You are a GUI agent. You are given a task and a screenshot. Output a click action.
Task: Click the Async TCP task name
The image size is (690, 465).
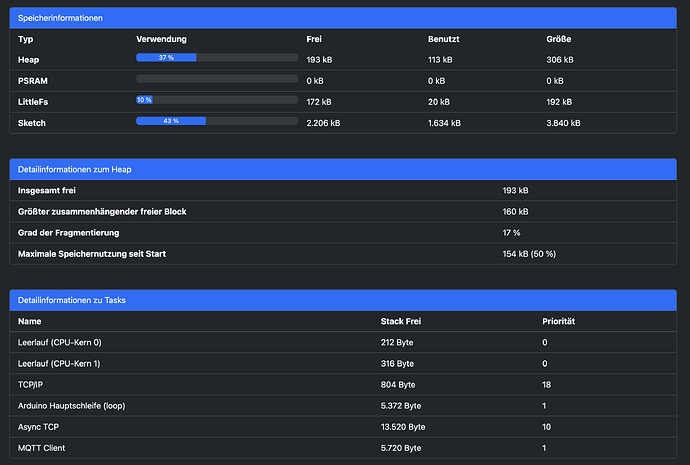pos(40,426)
